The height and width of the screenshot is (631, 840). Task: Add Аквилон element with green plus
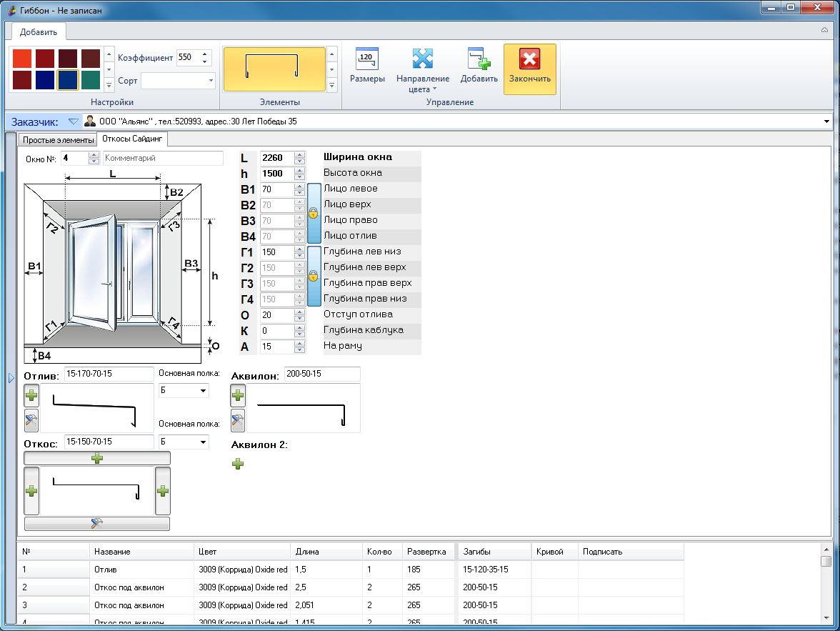pyautogui.click(x=238, y=396)
